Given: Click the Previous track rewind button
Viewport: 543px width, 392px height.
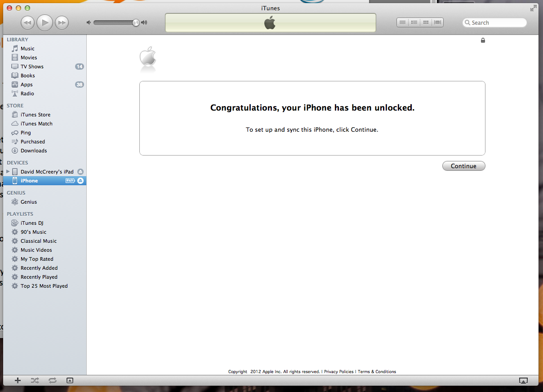Looking at the screenshot, I should (27, 22).
